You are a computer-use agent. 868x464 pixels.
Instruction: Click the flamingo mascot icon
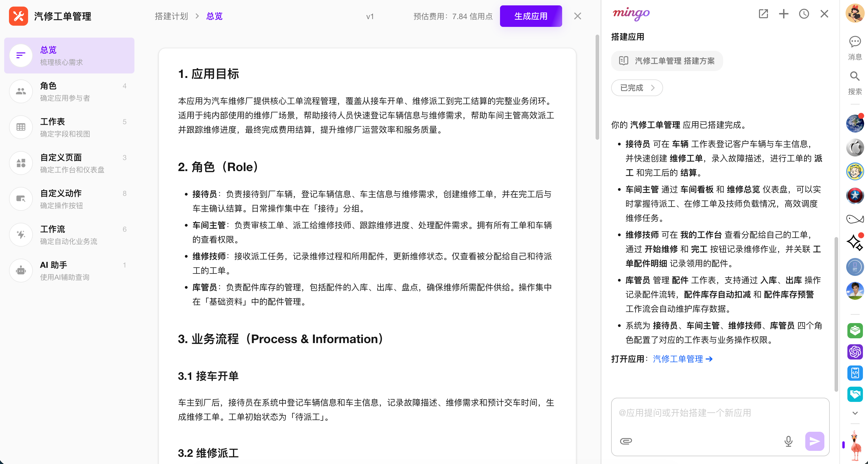pyautogui.click(x=855, y=445)
